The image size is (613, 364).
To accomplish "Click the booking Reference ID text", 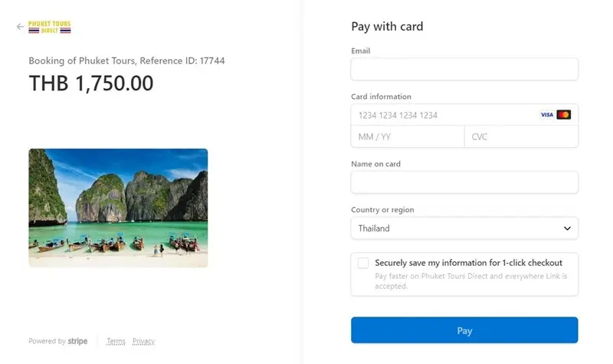I will [x=126, y=61].
